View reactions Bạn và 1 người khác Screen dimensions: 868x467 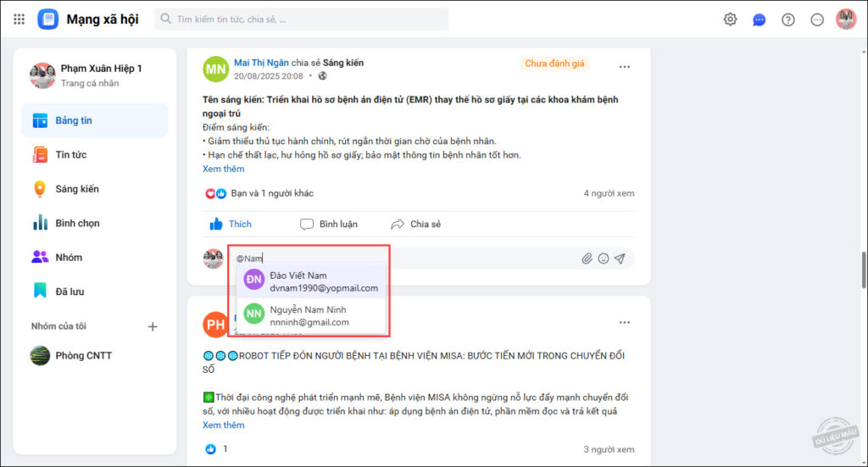pos(272,193)
